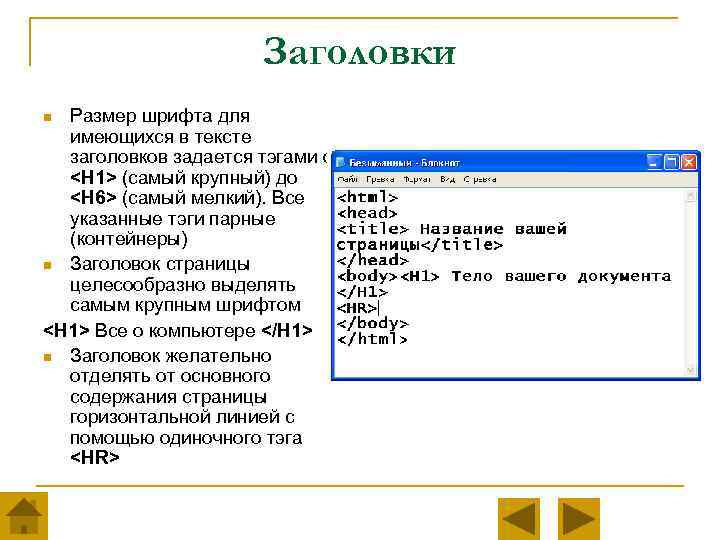Click Notepad scrollbar up arrow

690,196
